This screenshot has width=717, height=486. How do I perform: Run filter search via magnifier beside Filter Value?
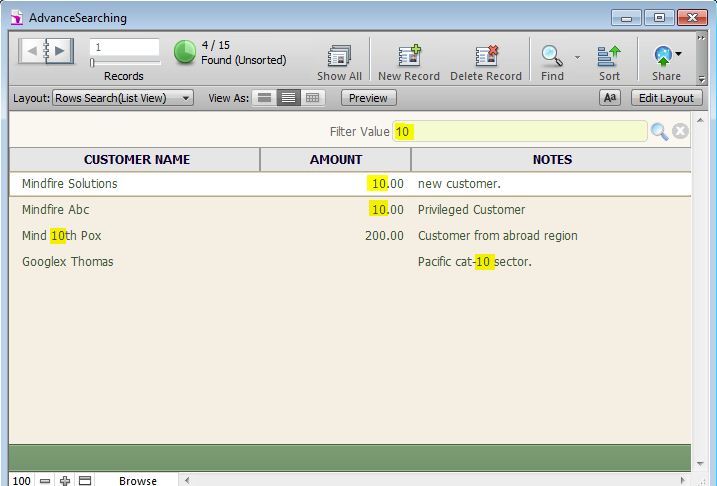[x=659, y=132]
